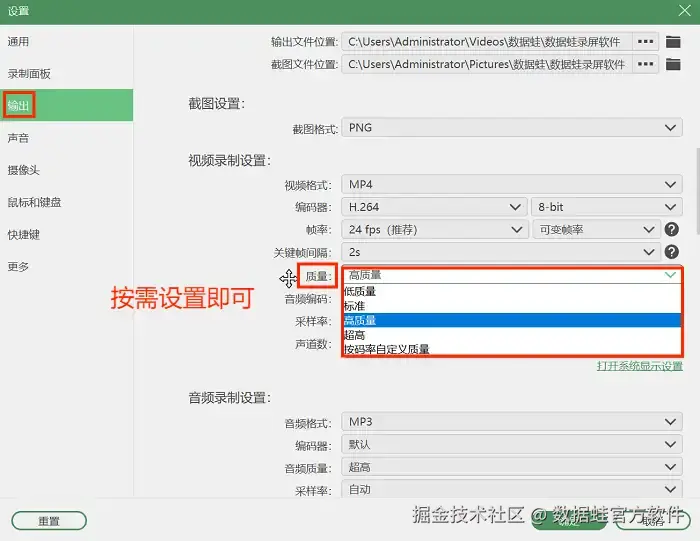
Task: Open folder for screenshot file location
Action: coord(673,64)
